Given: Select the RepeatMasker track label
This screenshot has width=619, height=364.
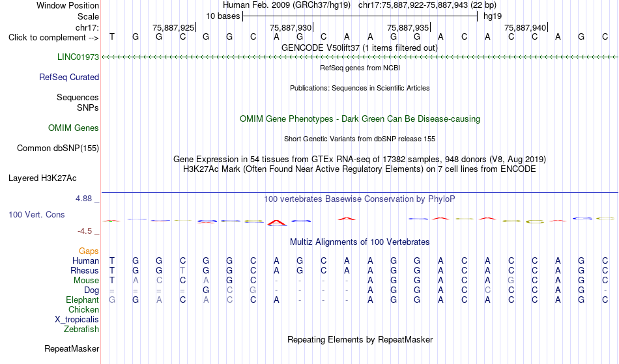Looking at the screenshot, I should tap(72, 348).
